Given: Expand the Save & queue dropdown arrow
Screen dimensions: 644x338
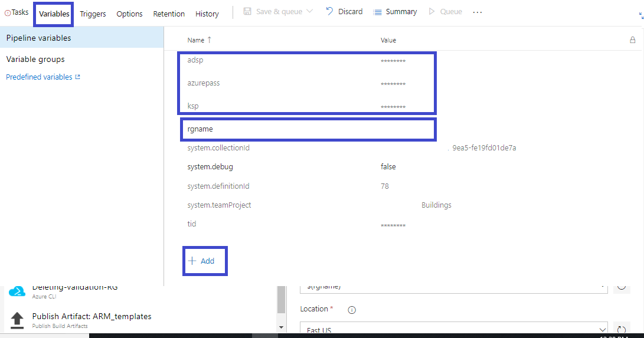Looking at the screenshot, I should (x=310, y=11).
